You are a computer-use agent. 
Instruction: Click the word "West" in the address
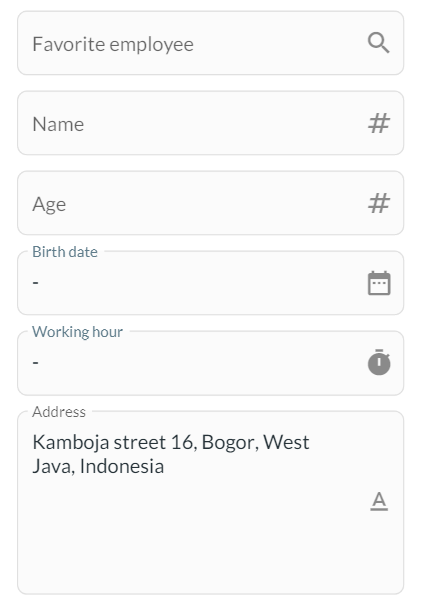(286, 442)
